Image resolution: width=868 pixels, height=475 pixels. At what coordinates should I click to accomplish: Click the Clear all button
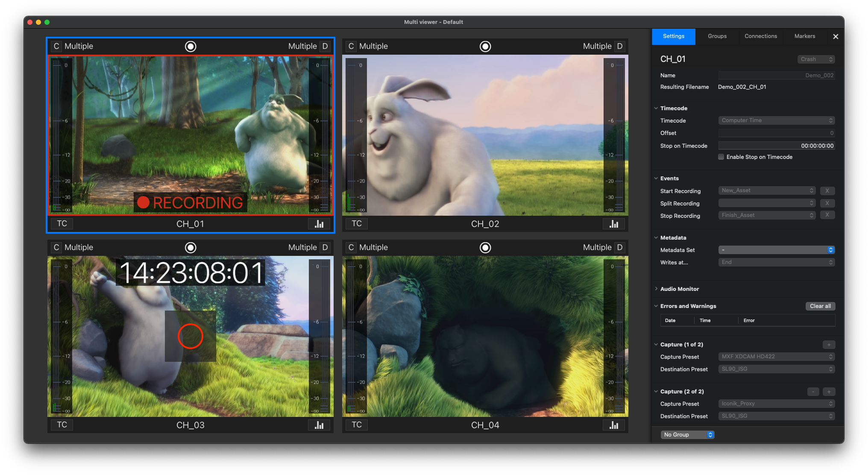click(x=820, y=306)
